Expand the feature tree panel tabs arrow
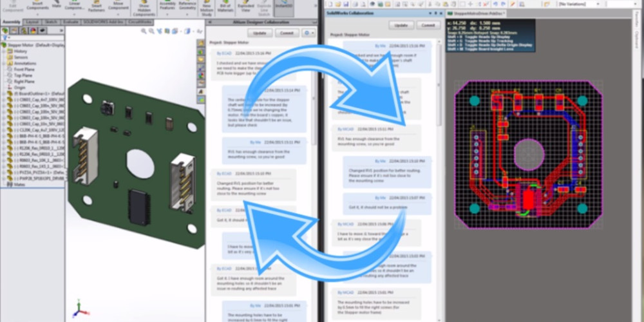This screenshot has height=322, width=644. (x=62, y=31)
